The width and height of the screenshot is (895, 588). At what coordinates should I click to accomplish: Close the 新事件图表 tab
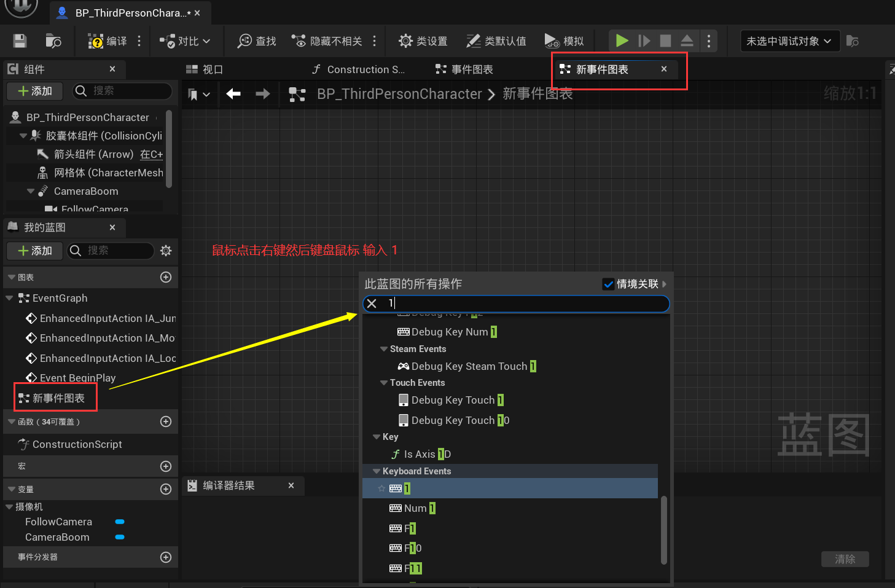664,69
